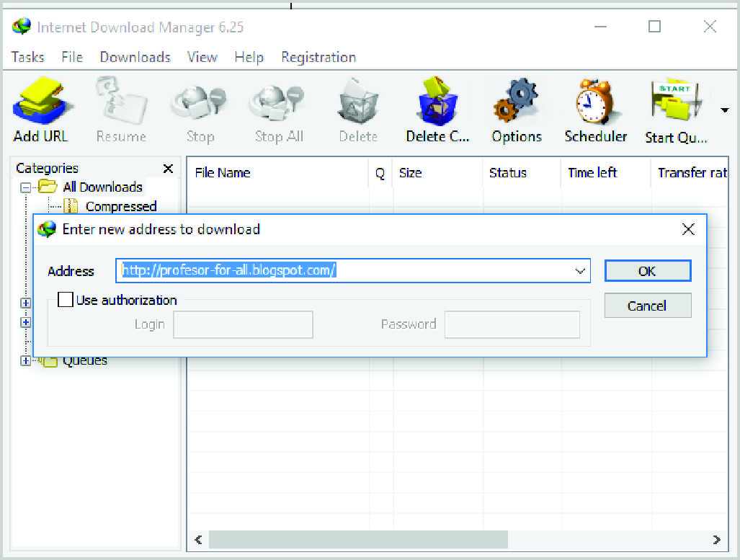Enable the Use authorization checkbox
The width and height of the screenshot is (740, 560).
pyautogui.click(x=65, y=299)
